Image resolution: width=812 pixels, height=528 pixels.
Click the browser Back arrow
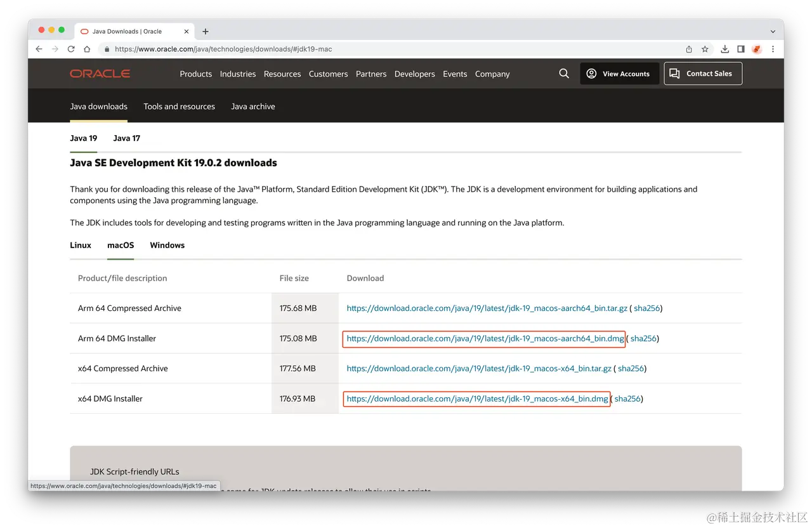(39, 49)
